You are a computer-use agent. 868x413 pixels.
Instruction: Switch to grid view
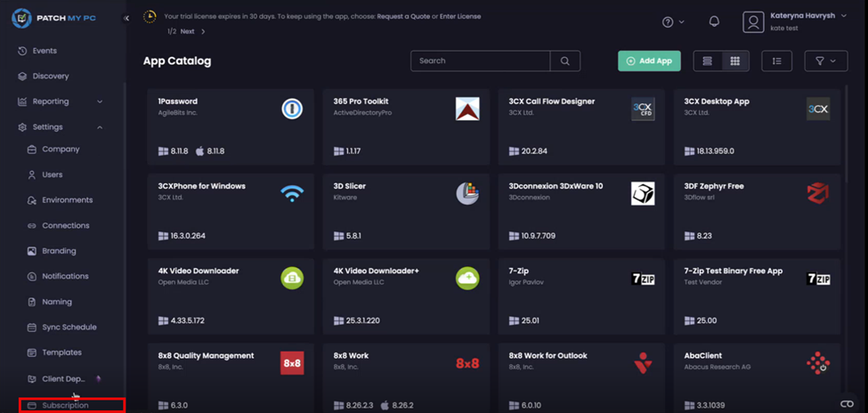(x=735, y=61)
